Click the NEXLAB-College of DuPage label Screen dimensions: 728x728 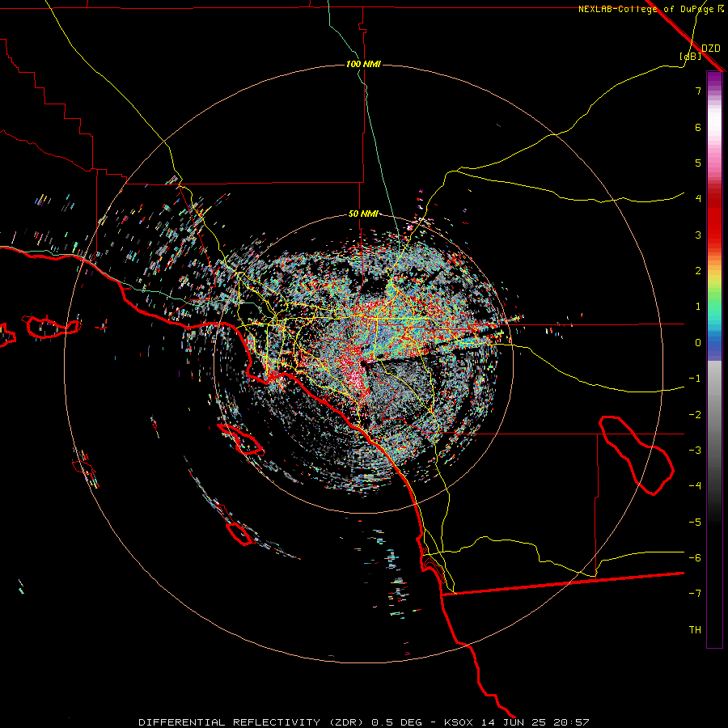click(645, 9)
